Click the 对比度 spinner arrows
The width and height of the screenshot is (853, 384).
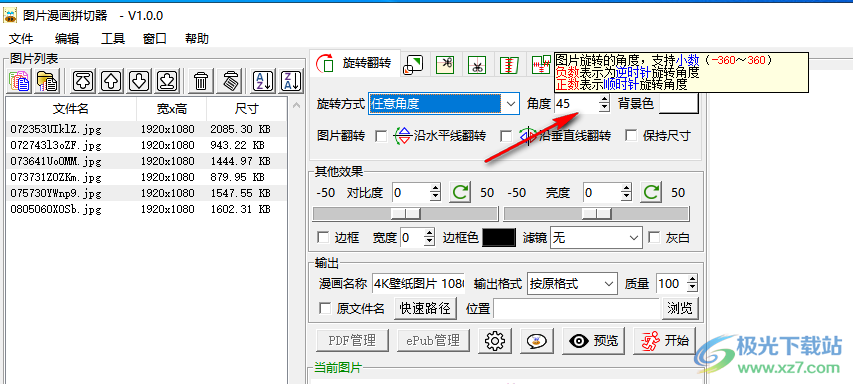[x=435, y=193]
